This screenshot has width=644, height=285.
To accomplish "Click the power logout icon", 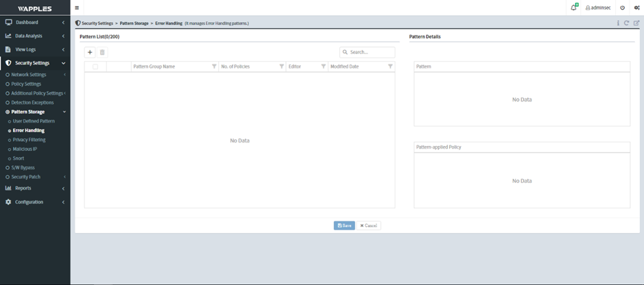I will [x=622, y=8].
